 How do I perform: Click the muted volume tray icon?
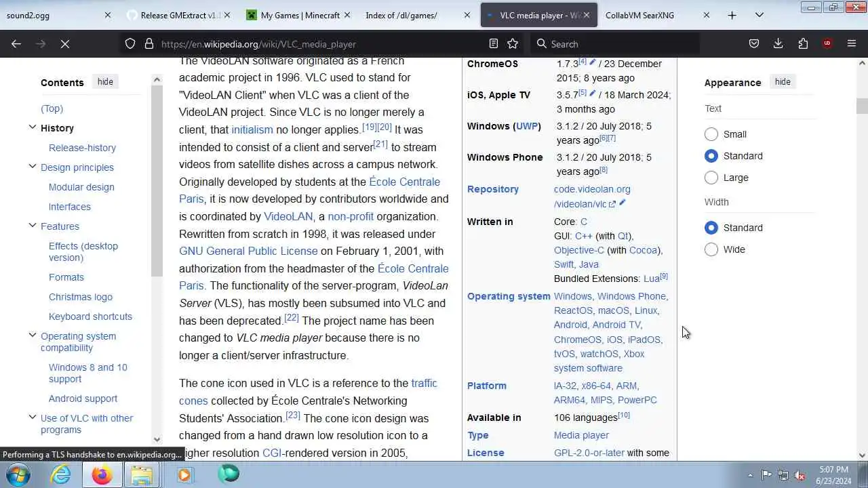[x=800, y=475]
